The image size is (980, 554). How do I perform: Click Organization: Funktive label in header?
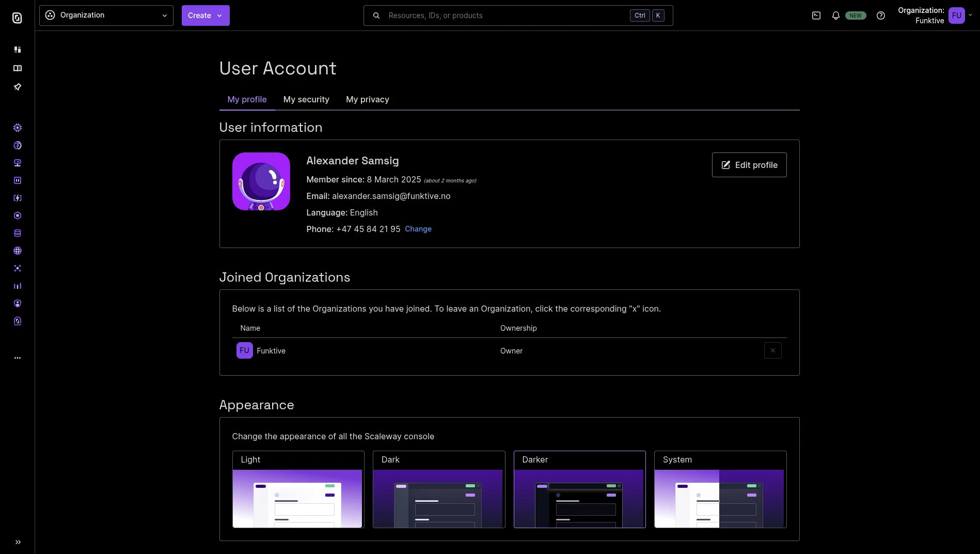pyautogui.click(x=921, y=16)
